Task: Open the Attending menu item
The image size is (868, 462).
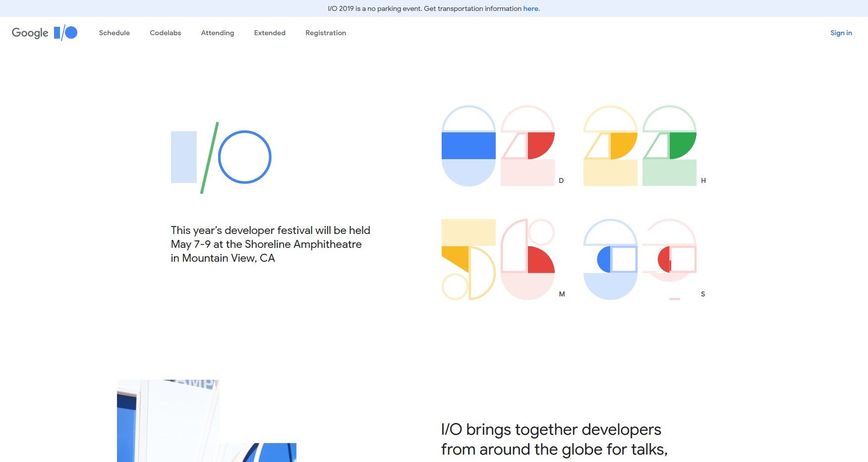Action: coord(218,33)
